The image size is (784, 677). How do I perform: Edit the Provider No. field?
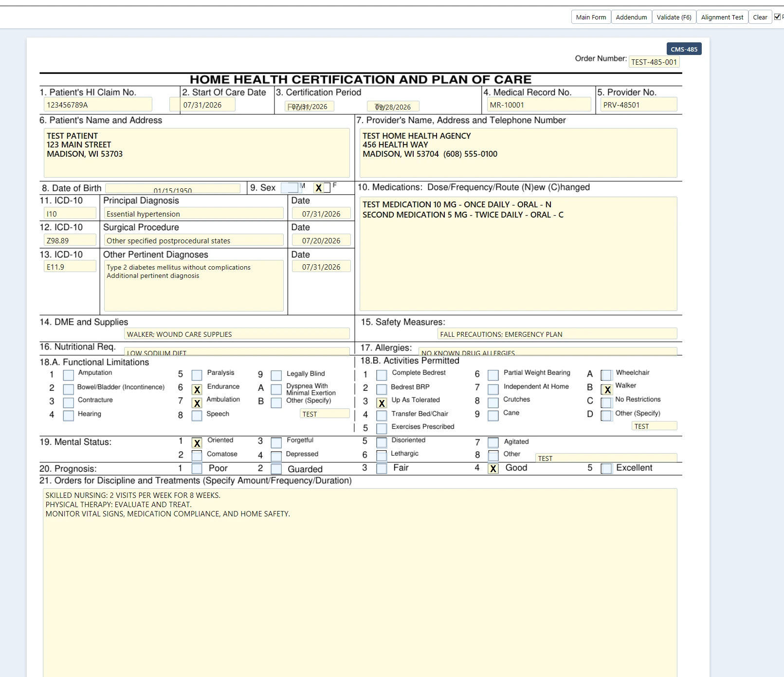pos(638,105)
